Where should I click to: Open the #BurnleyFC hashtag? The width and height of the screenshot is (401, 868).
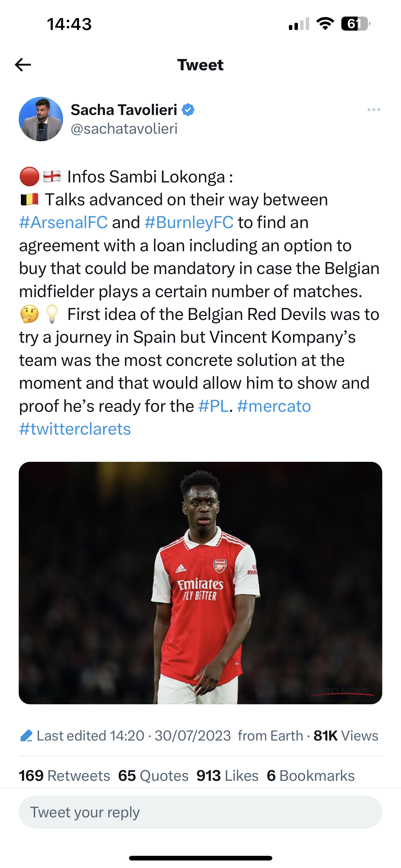(x=189, y=222)
